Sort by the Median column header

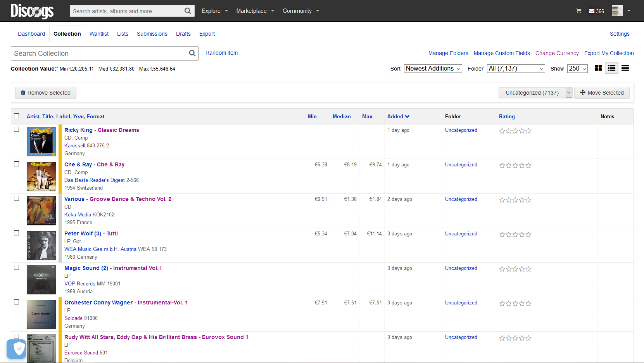[342, 116]
